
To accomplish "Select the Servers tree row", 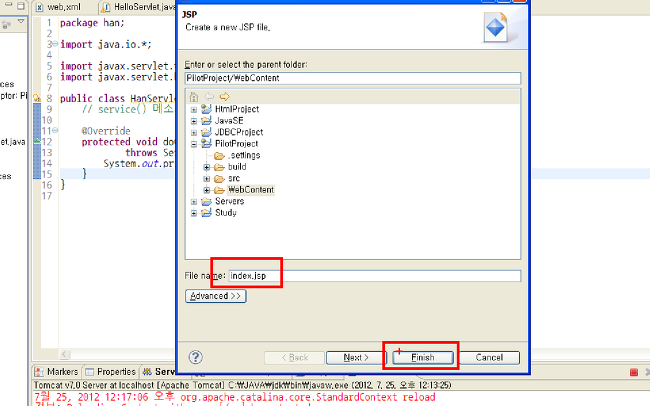I will tap(229, 202).
